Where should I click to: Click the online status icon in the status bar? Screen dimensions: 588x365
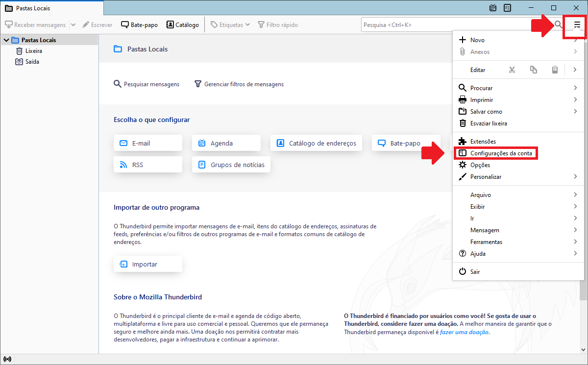click(x=7, y=359)
